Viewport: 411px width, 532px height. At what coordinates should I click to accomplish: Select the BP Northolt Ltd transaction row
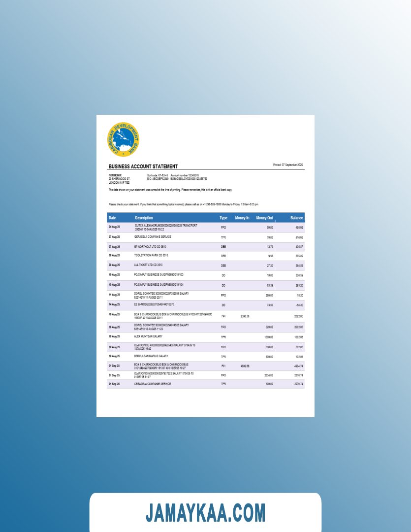point(151,246)
